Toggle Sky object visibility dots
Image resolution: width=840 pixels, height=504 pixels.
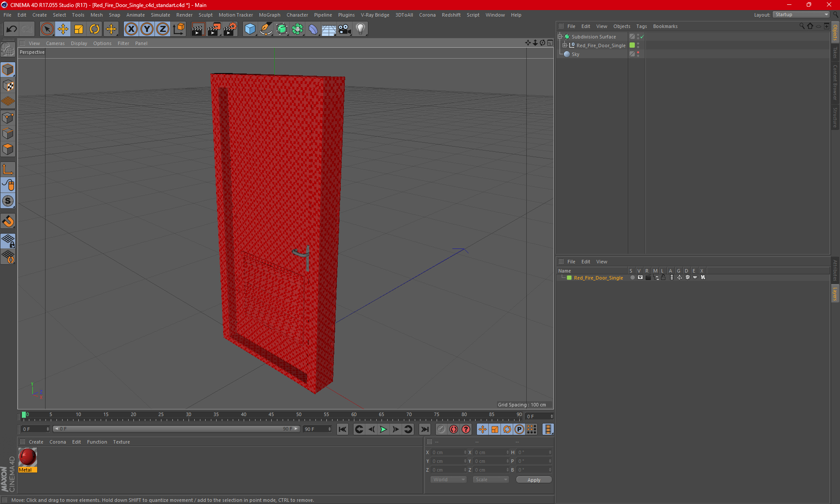click(x=638, y=54)
